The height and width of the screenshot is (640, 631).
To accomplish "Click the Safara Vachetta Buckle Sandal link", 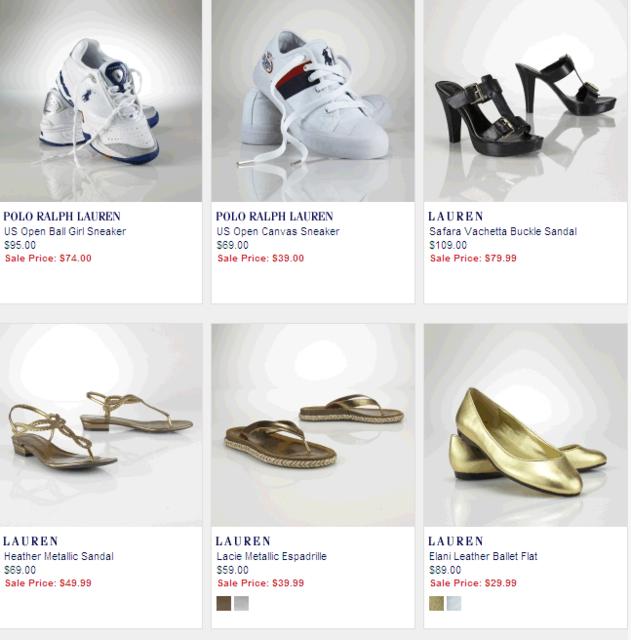I will tap(503, 231).
